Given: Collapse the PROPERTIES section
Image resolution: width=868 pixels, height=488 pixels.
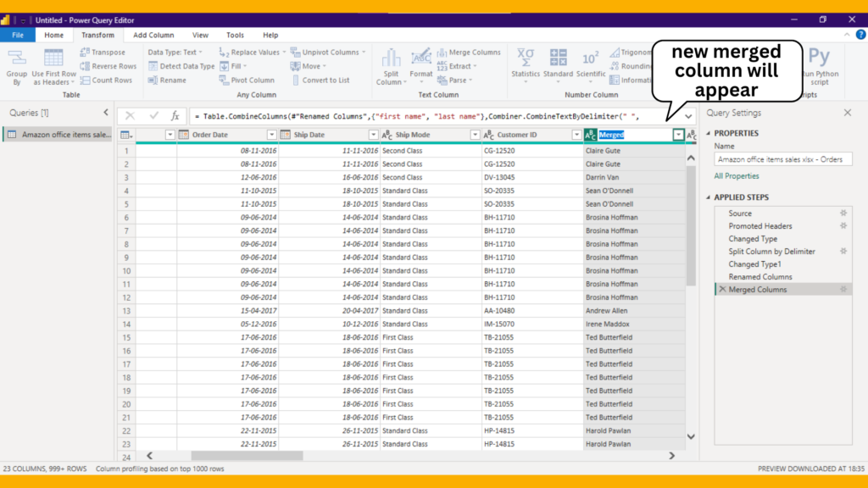Looking at the screenshot, I should pos(708,133).
